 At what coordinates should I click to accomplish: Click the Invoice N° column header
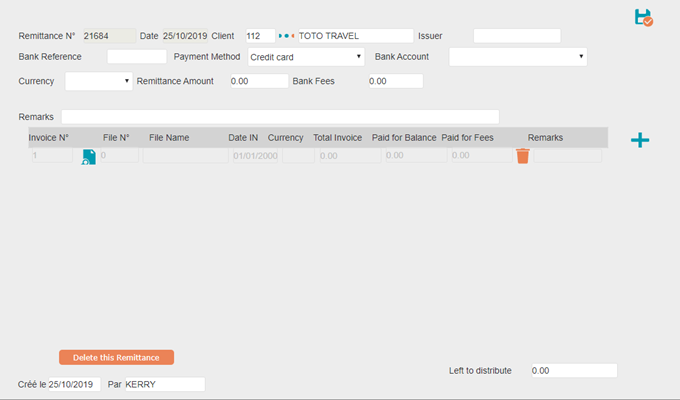(x=49, y=138)
